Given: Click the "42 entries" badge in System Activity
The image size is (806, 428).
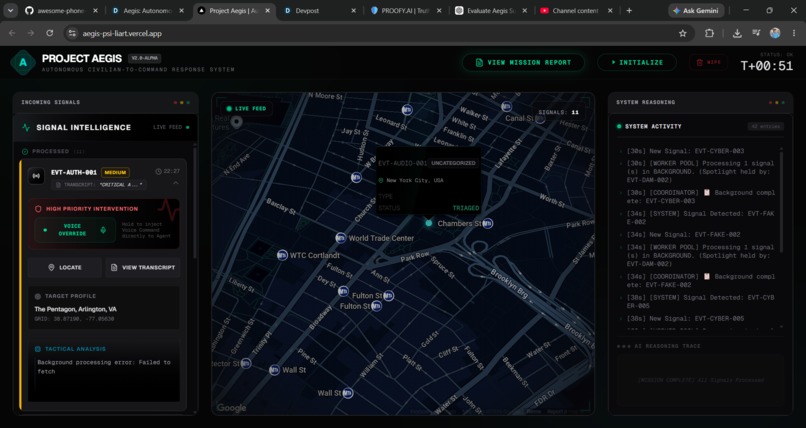Looking at the screenshot, I should click(765, 126).
